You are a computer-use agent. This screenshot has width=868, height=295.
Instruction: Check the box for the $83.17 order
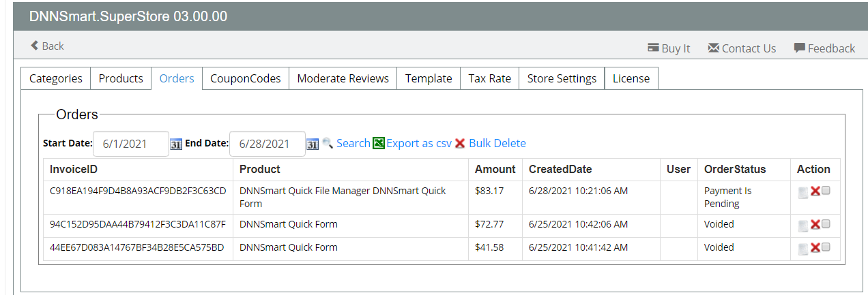click(826, 191)
